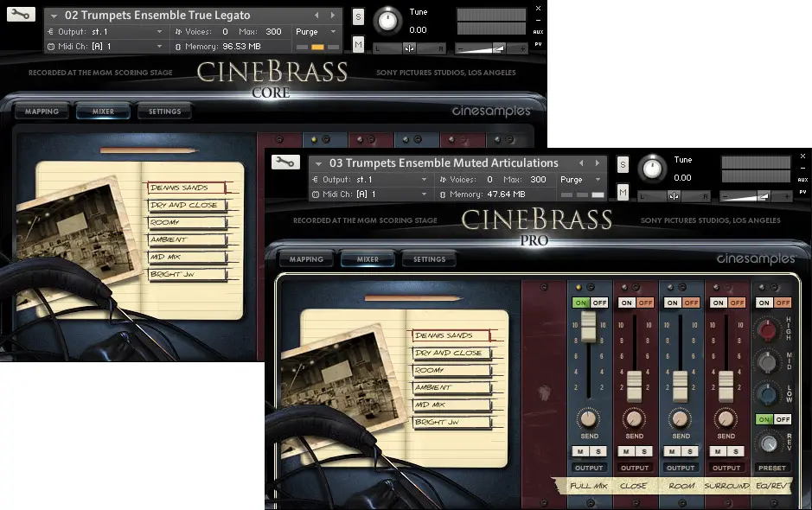The width and height of the screenshot is (812, 510).
Task: Show AUX sends in Pro window
Action: [802, 180]
